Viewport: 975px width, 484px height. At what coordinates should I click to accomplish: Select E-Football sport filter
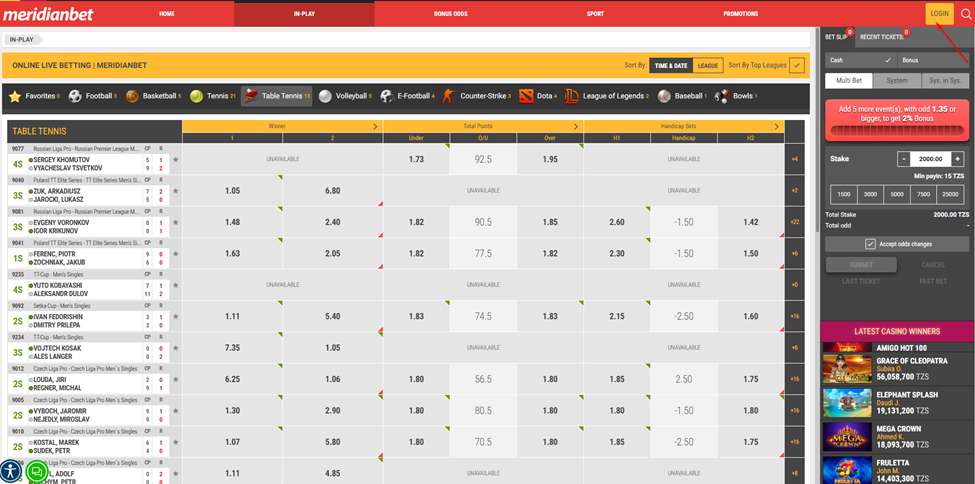407,96
